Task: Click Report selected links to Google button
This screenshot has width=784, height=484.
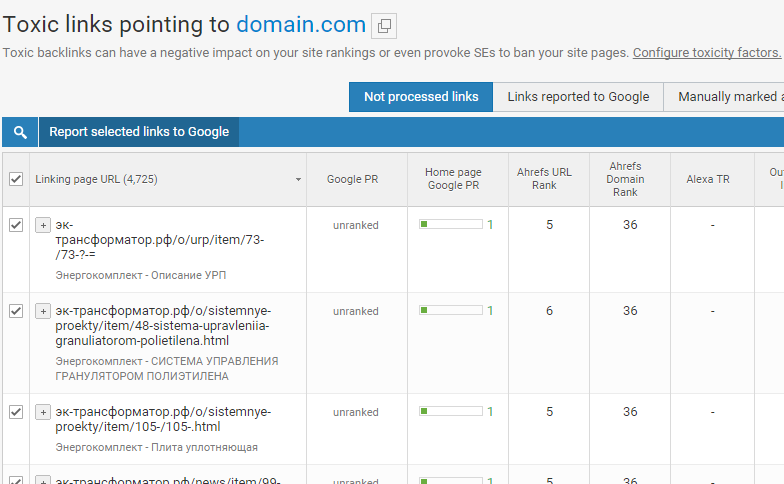Action: click(138, 132)
